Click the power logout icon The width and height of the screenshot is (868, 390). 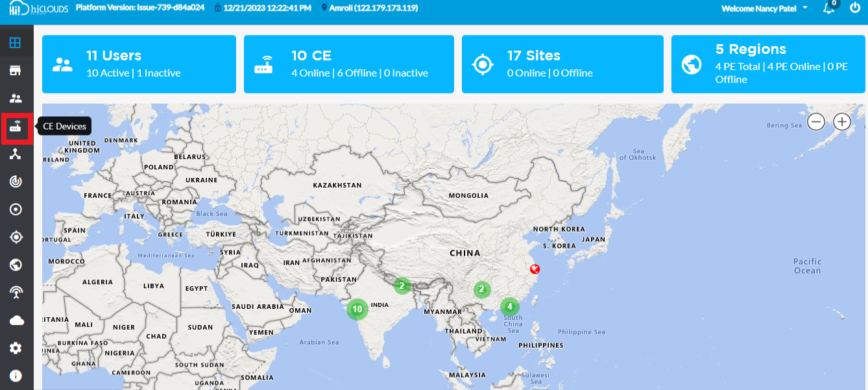click(854, 8)
